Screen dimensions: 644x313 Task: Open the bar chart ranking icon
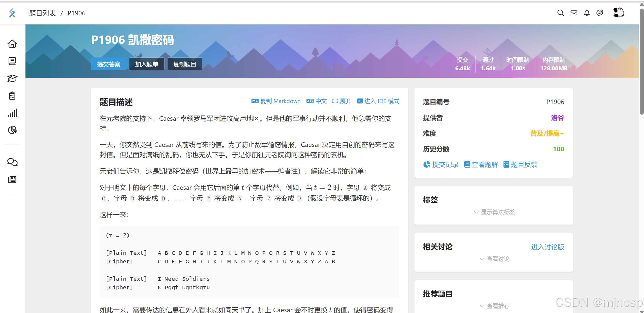pyautogui.click(x=12, y=113)
